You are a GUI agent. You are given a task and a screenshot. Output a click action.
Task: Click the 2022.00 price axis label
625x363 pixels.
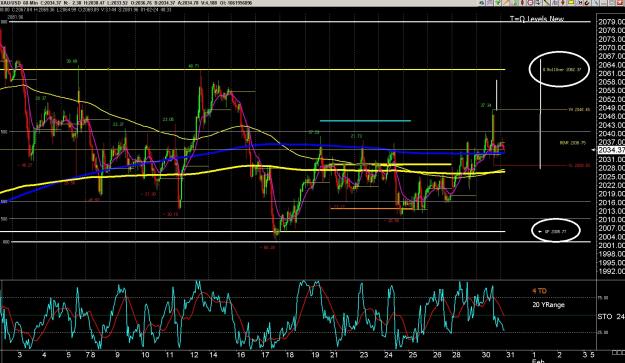[x=611, y=185]
